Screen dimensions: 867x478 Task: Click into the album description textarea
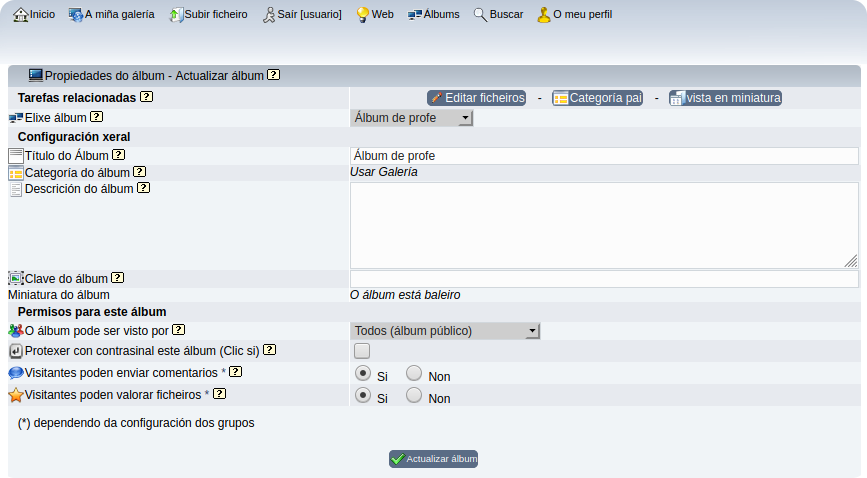(604, 225)
